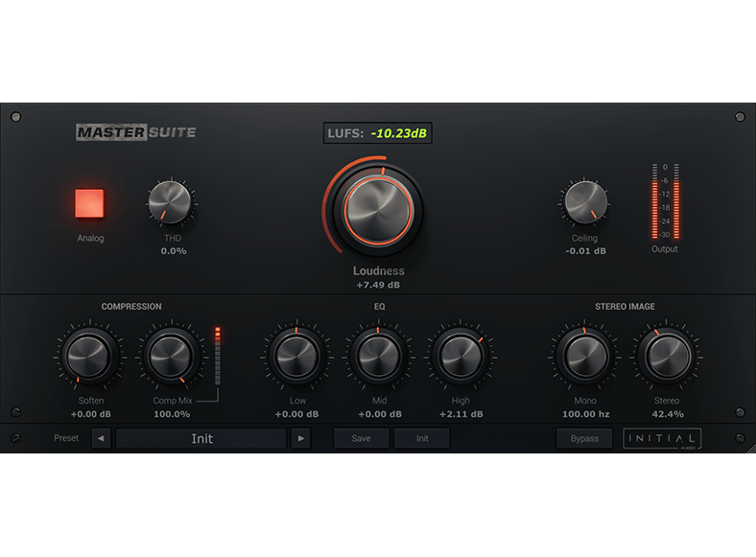Go to next preset arrow
756x557 pixels.
[x=301, y=438]
